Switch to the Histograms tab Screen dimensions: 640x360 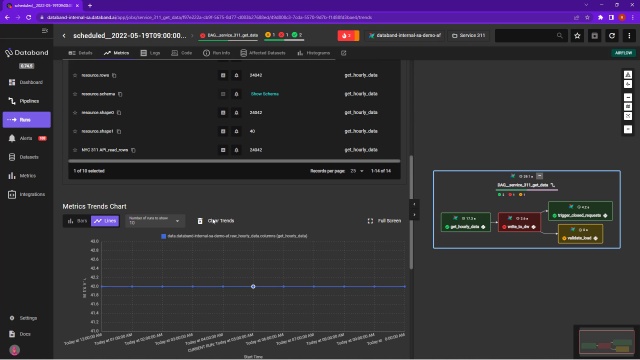[x=314, y=53]
